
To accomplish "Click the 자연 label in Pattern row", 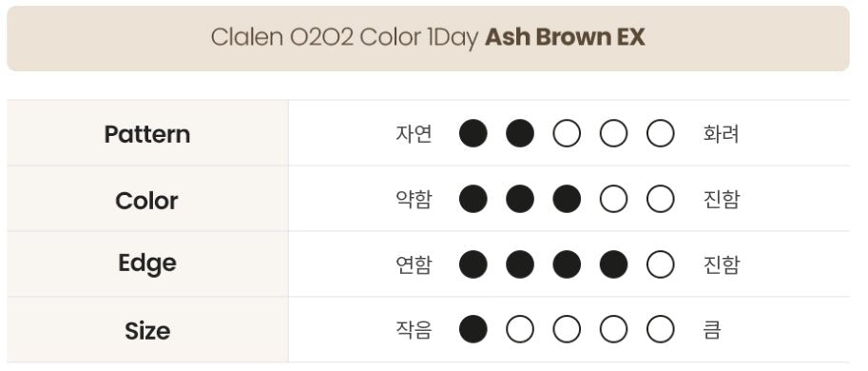I will 414,134.
